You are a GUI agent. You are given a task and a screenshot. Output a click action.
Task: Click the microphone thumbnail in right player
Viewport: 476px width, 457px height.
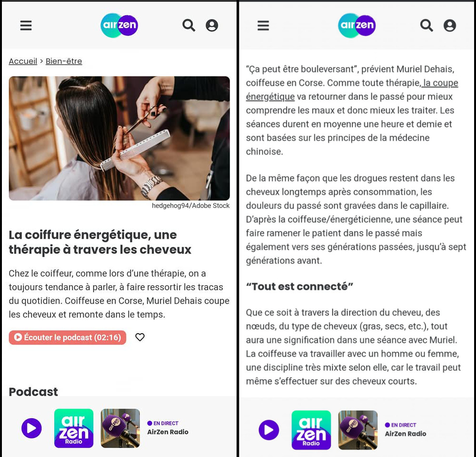tap(358, 430)
